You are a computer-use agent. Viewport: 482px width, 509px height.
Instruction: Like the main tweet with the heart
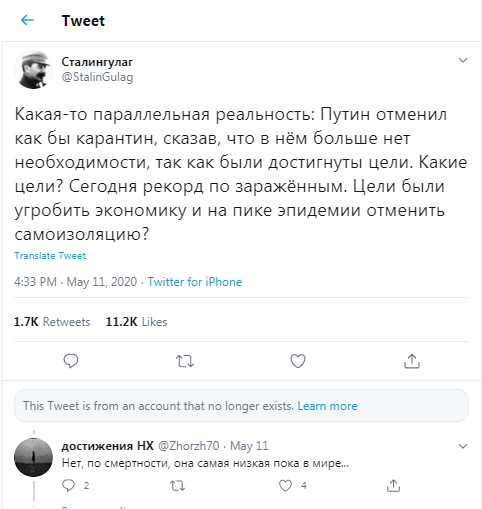(x=298, y=361)
